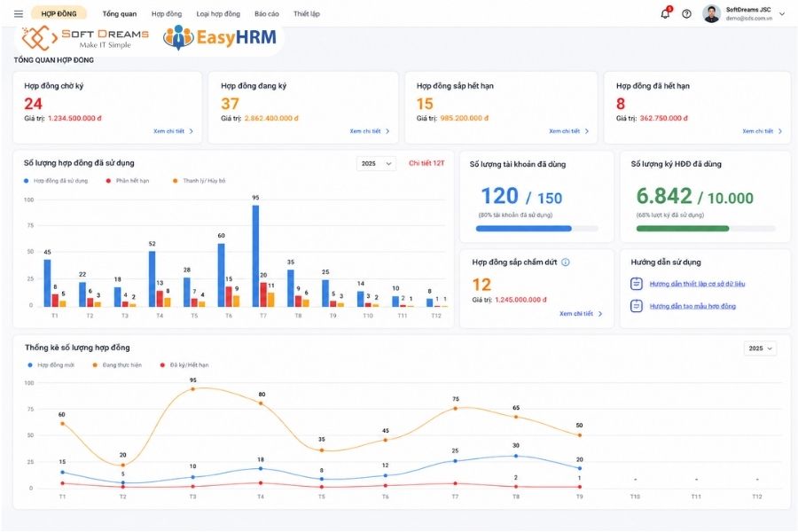Click arrow on Hợp đồng sắp chấm dứt card
798x532 pixels.
pyautogui.click(x=600, y=314)
